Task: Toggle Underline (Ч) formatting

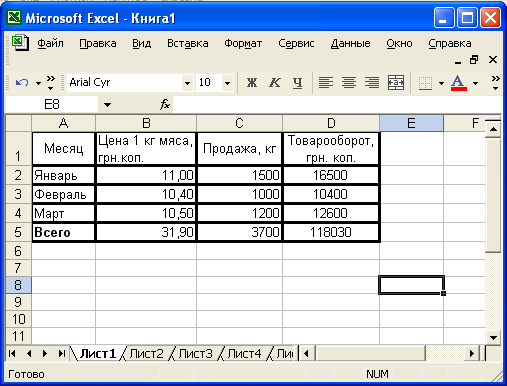Action: click(x=297, y=82)
